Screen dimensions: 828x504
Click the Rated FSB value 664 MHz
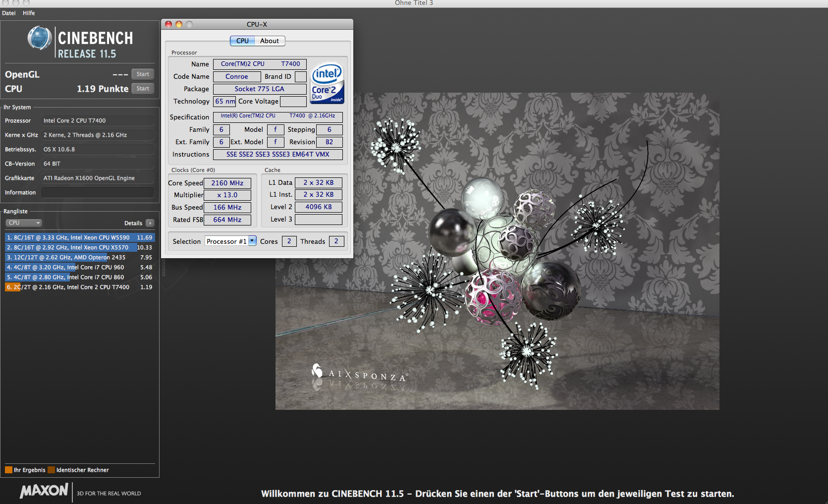227,220
